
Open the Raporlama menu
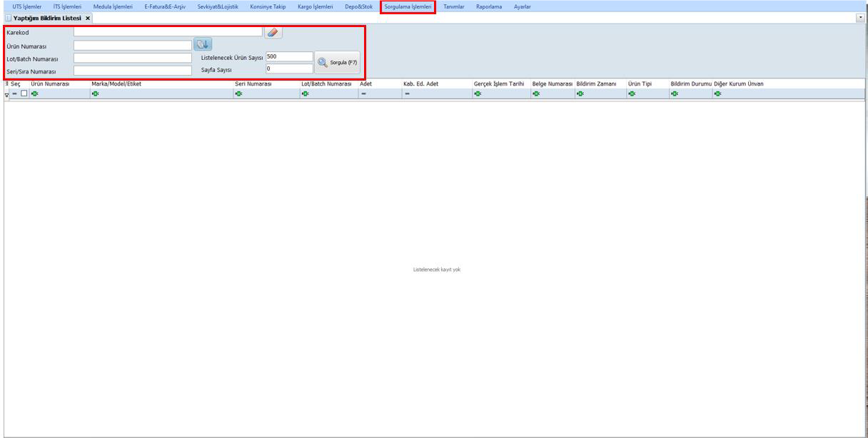pyautogui.click(x=489, y=7)
